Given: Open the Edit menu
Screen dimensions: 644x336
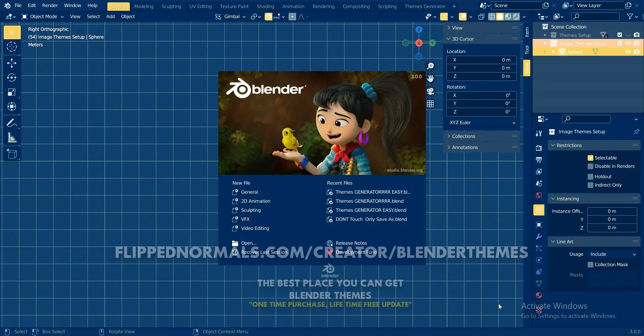Looking at the screenshot, I should click(32, 5).
